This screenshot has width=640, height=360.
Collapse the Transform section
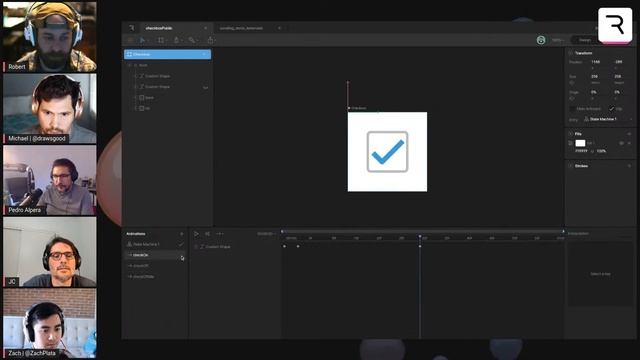click(571, 53)
